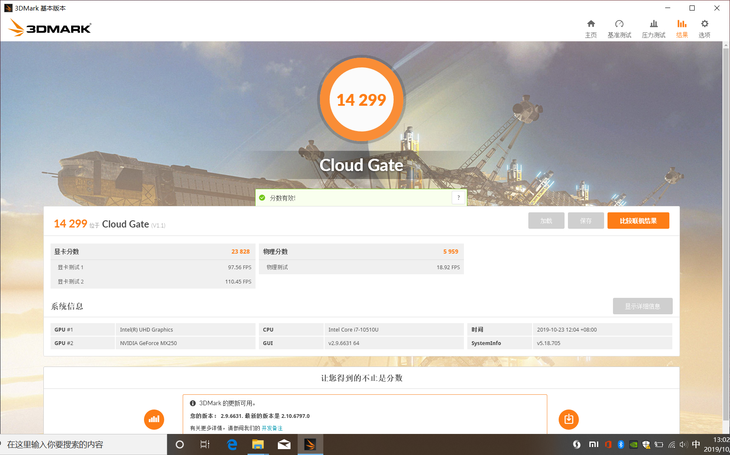This screenshot has height=455, width=730.
Task: Click the 97.56 FPS value
Action: (x=239, y=267)
